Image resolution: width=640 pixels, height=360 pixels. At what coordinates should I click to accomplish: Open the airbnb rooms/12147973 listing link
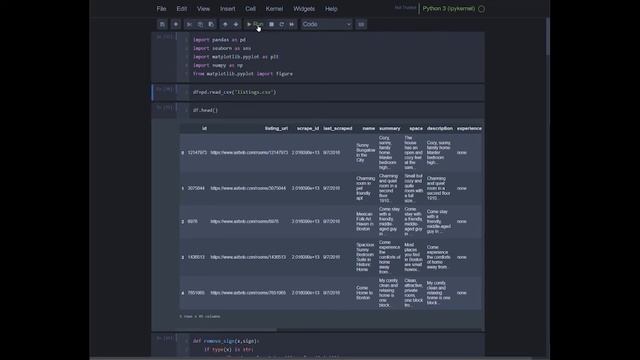[x=249, y=153]
